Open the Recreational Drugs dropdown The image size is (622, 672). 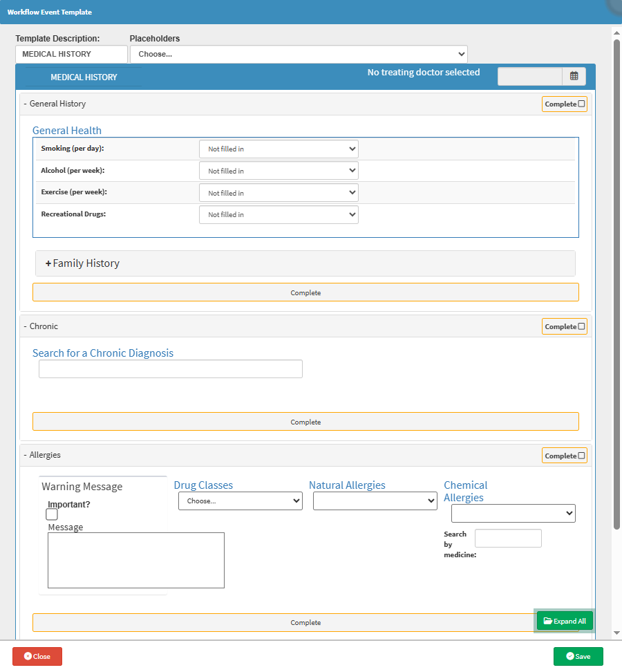[x=279, y=215]
